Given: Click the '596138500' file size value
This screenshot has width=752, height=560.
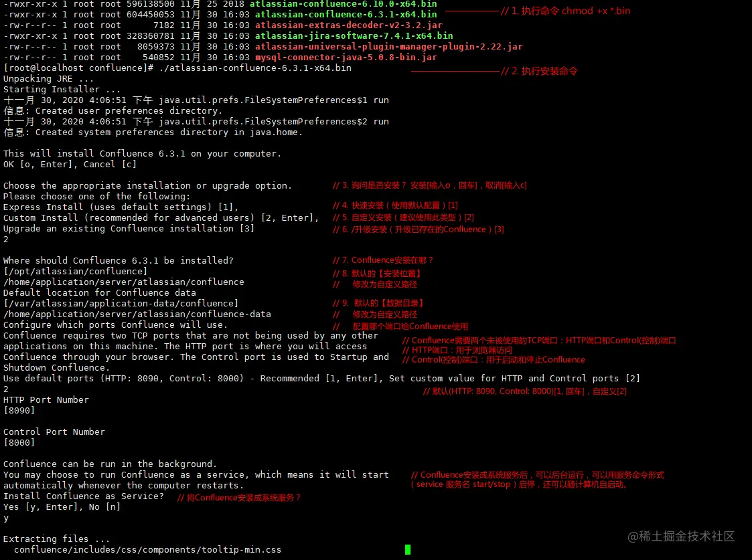Looking at the screenshot, I should (x=151, y=4).
